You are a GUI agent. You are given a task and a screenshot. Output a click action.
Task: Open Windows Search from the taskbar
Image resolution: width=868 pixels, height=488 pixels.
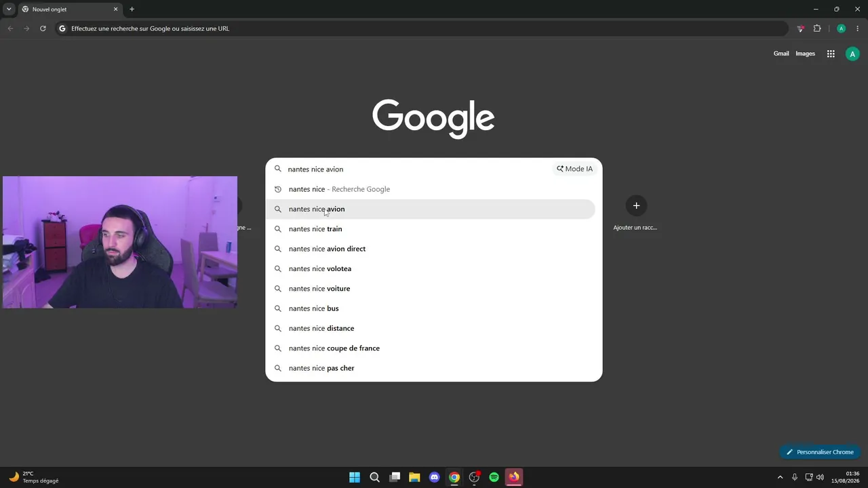374,477
